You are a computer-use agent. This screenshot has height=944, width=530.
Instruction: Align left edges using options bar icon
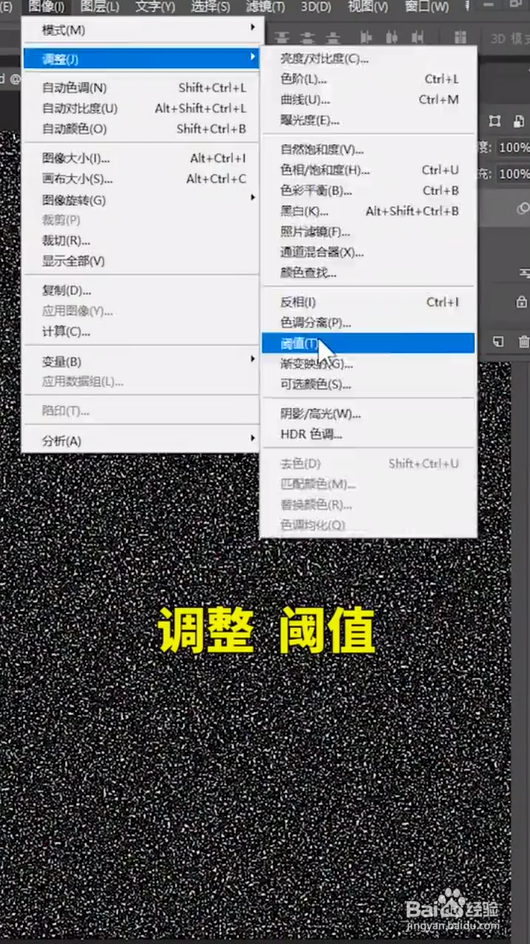click(366, 38)
